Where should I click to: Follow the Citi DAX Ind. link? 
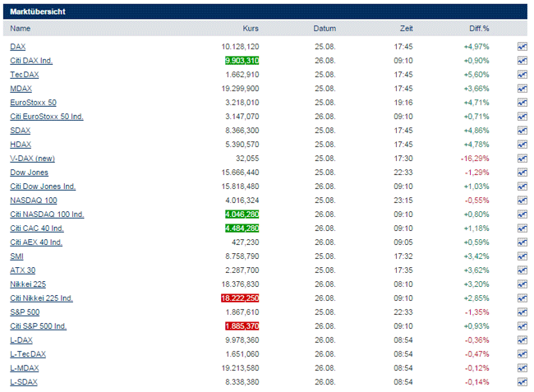(x=31, y=61)
